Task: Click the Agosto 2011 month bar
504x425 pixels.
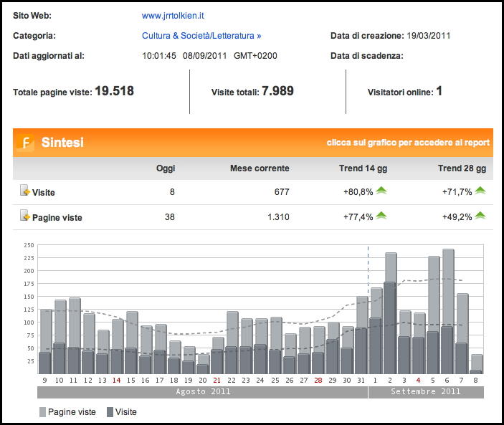Action: click(x=202, y=392)
